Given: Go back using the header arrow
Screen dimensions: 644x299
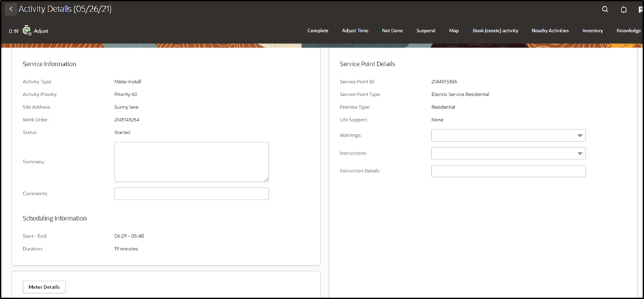Looking at the screenshot, I should pos(11,9).
